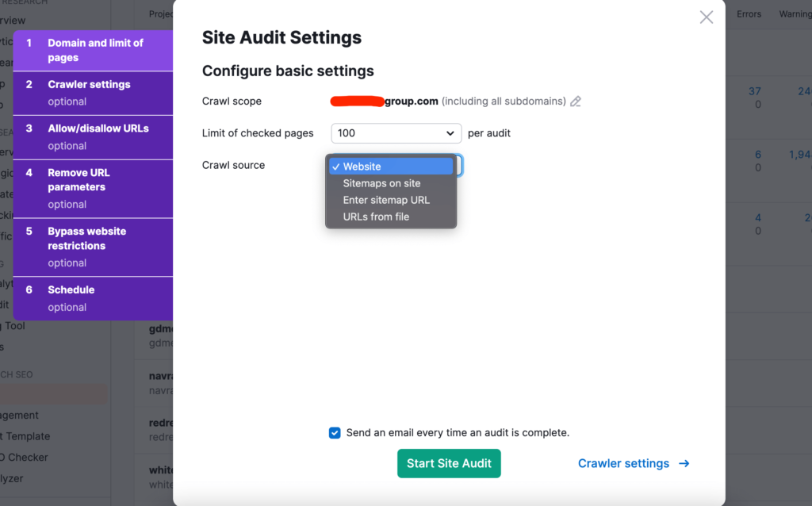Close the Site Audit Settings dialog

coord(707,17)
